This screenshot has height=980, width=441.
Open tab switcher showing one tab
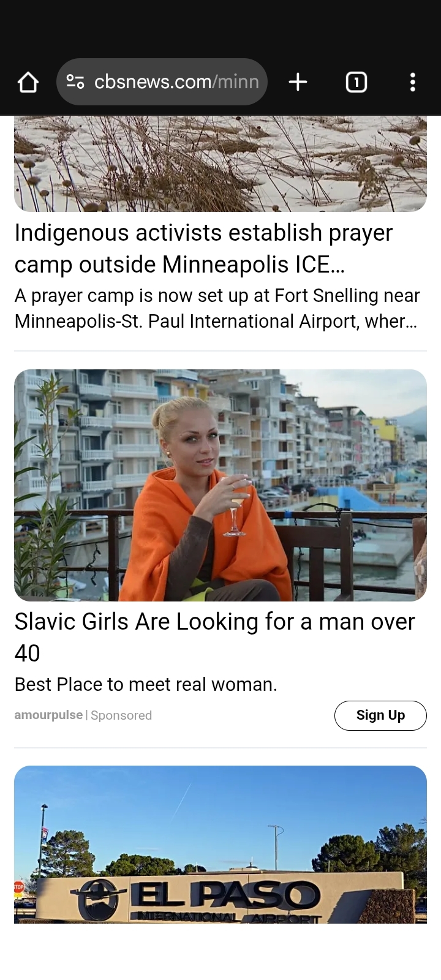pos(356,82)
